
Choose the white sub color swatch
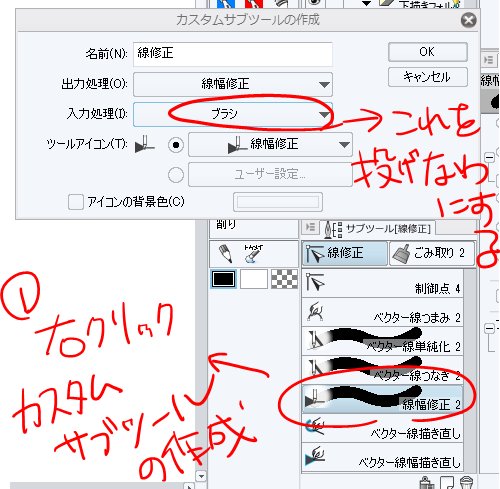point(254,279)
